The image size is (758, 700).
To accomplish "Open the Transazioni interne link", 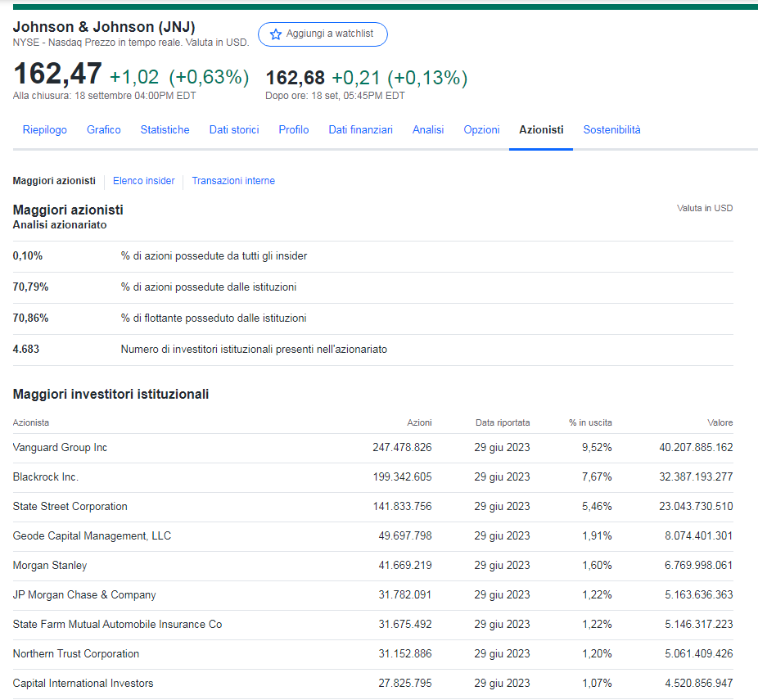I will pyautogui.click(x=233, y=181).
